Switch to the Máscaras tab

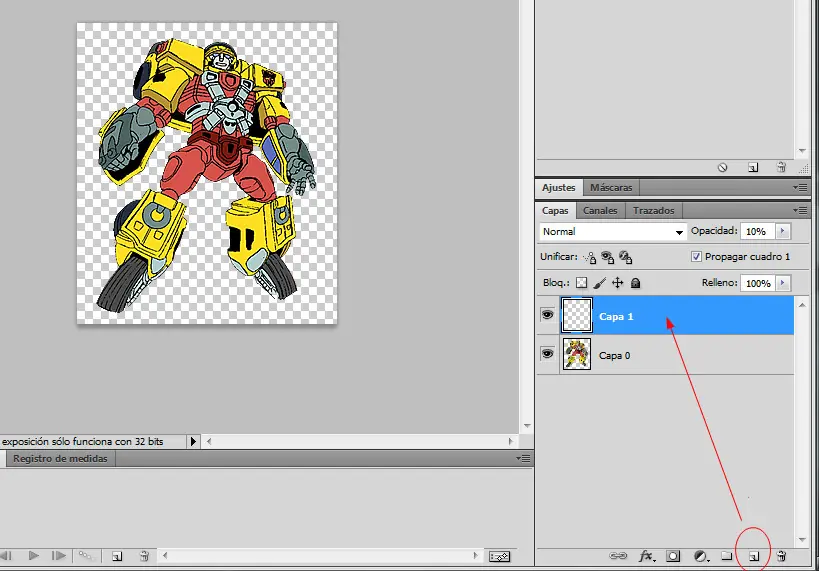pos(611,188)
